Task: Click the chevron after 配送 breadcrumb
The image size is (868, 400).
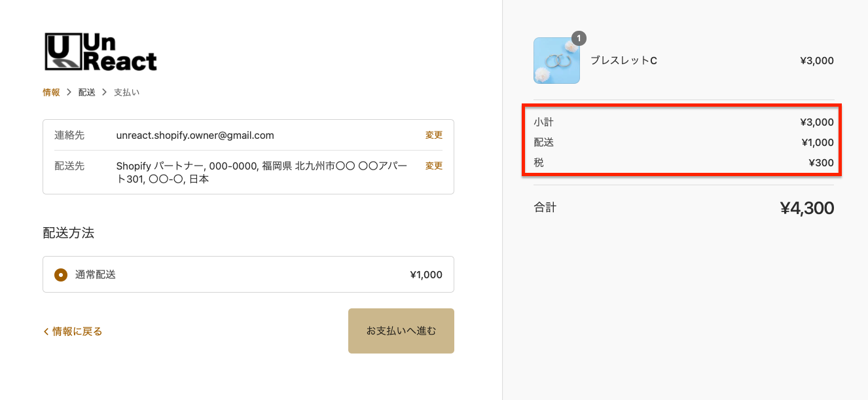Action: point(105,92)
